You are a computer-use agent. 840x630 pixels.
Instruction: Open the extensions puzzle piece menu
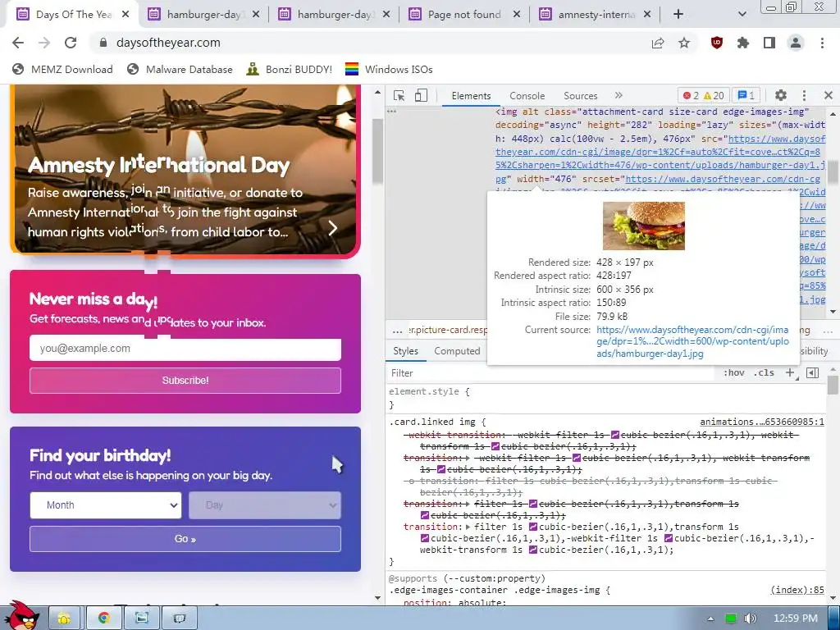(743, 43)
